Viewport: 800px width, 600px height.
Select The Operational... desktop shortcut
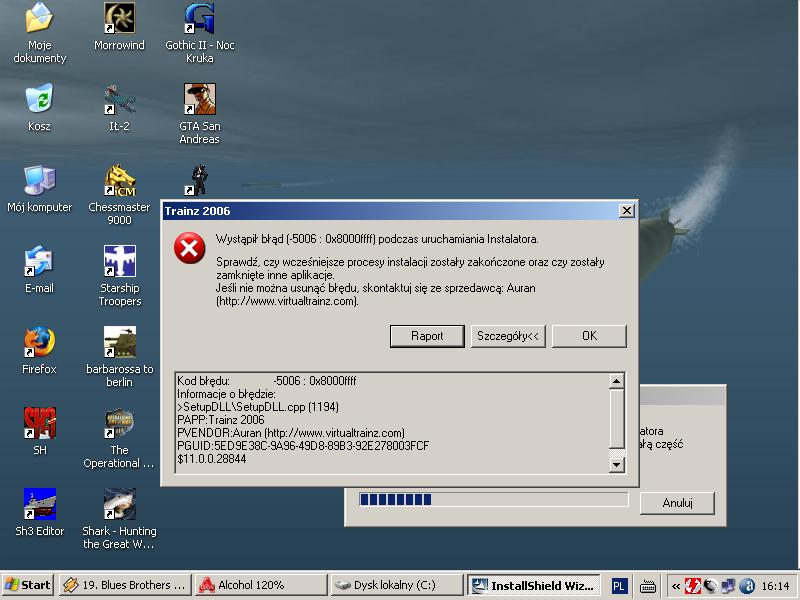coord(119,437)
